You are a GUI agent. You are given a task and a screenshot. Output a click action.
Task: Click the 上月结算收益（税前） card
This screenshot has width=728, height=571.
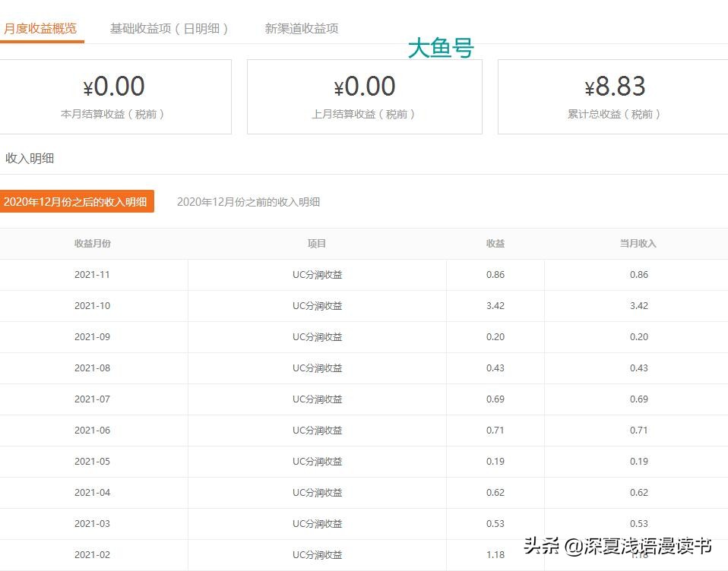click(366, 96)
